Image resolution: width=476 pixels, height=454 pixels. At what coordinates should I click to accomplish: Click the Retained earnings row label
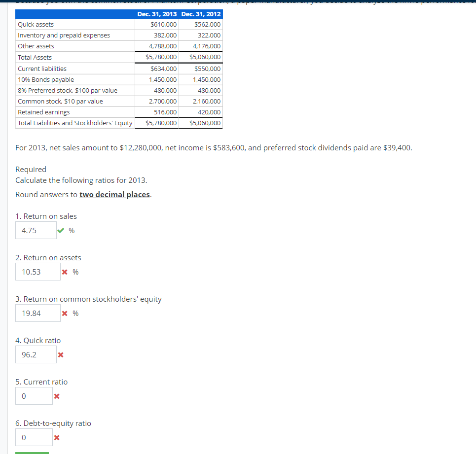pyautogui.click(x=42, y=112)
